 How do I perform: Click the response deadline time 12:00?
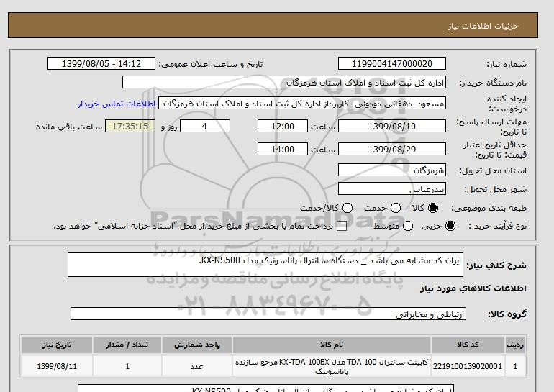283,126
